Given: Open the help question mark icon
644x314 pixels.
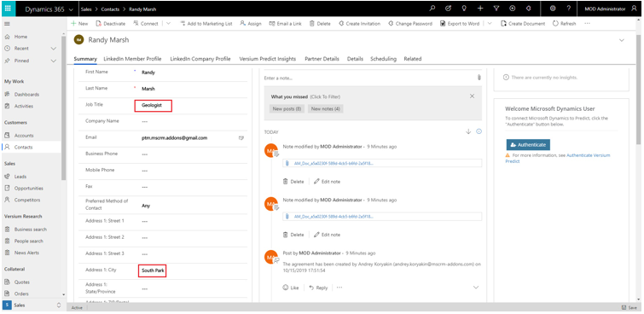Looking at the screenshot, I should 569,9.
